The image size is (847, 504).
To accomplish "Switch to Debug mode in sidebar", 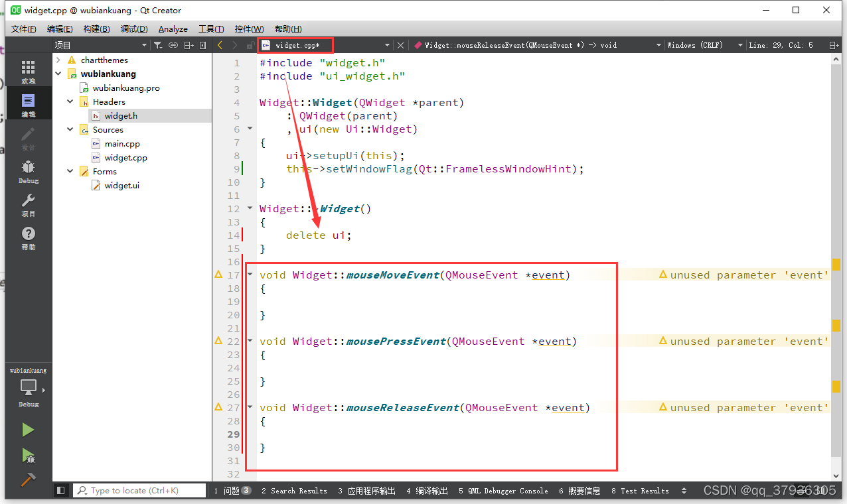I will (x=28, y=171).
